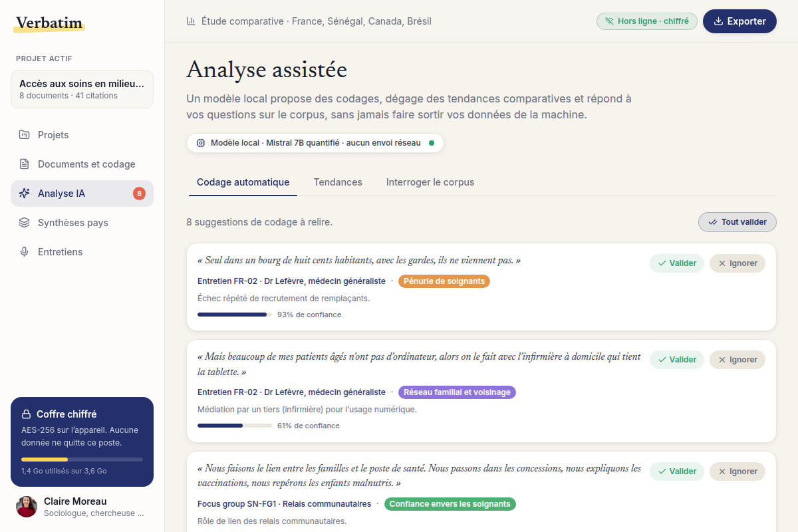Click Claire Moreau's avatar photo
798x532 pixels.
[x=27, y=507]
